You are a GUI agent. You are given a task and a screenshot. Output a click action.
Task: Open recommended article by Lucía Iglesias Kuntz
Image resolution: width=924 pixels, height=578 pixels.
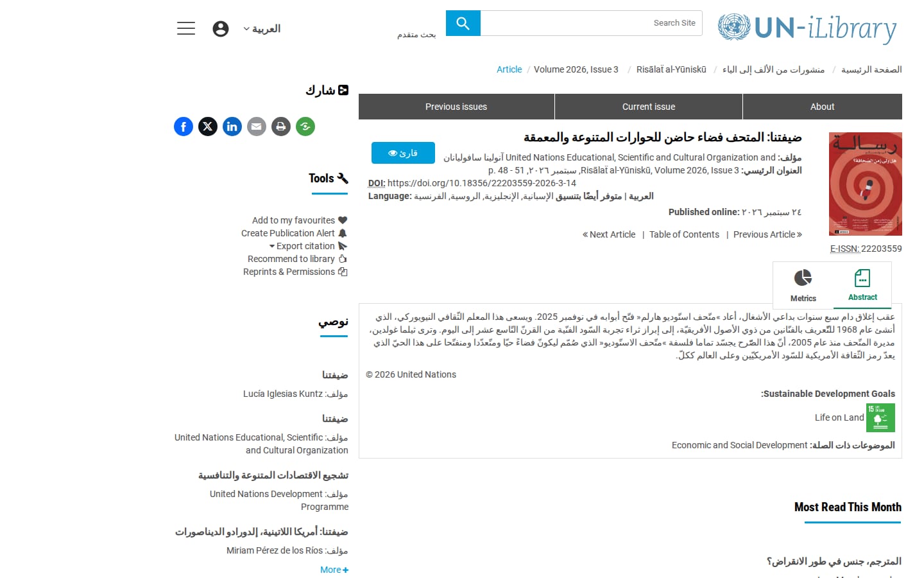[x=335, y=375]
